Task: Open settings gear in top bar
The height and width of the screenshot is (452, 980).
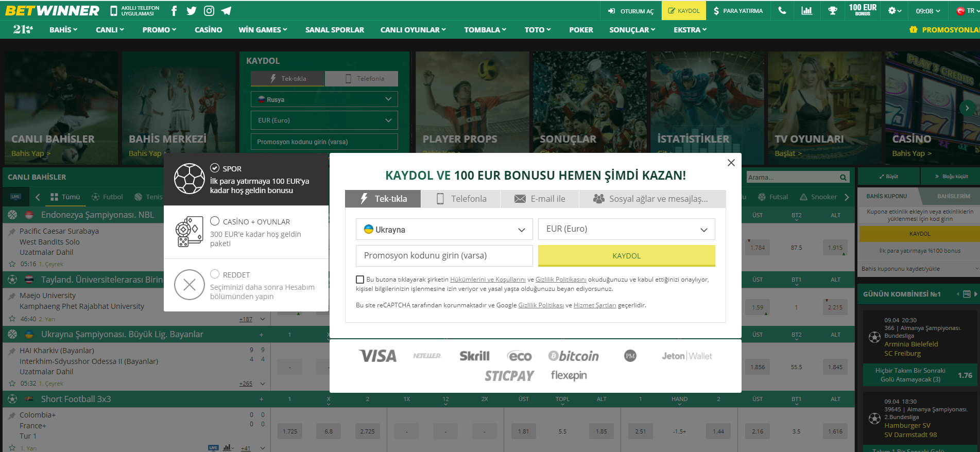Action: 894,11
